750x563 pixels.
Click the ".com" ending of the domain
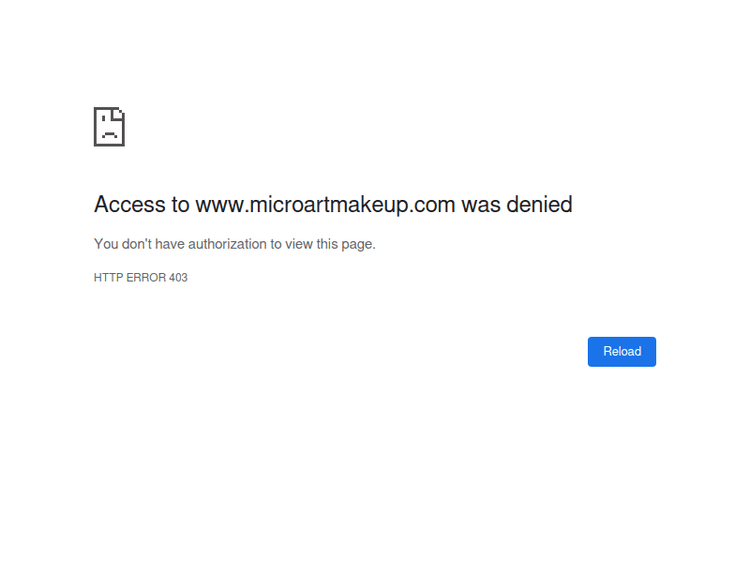coord(432,205)
